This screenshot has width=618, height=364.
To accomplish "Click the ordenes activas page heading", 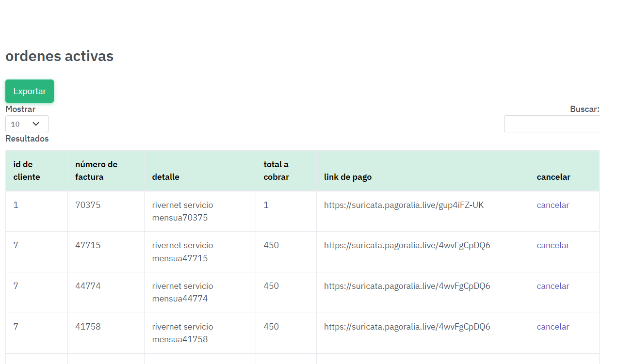I will point(59,56).
